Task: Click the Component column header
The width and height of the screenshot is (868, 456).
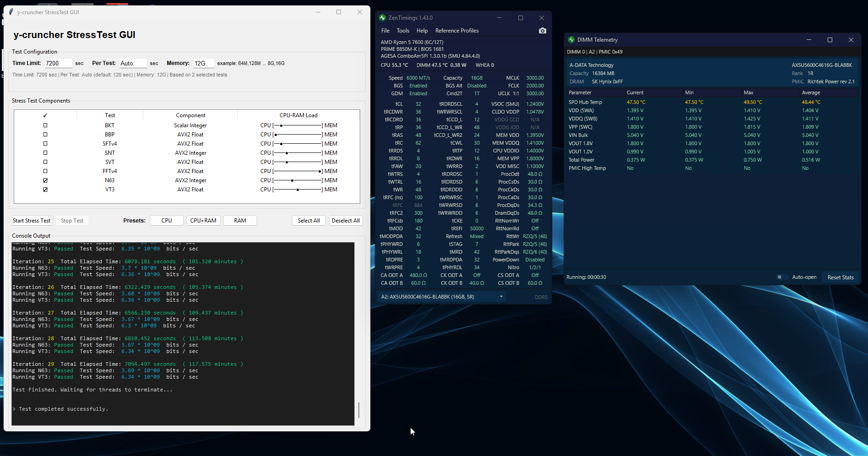Action: pyautogui.click(x=191, y=115)
